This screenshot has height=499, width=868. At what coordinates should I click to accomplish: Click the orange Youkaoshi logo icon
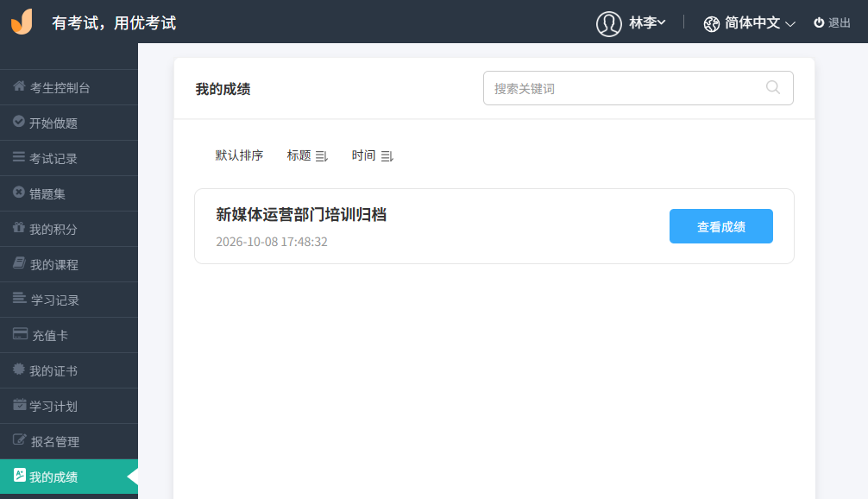[22, 22]
